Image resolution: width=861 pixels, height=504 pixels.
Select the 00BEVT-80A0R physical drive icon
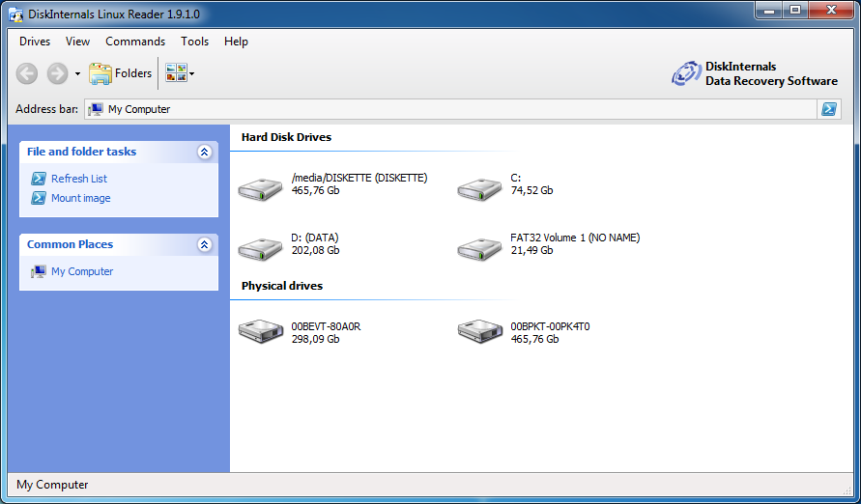[260, 331]
